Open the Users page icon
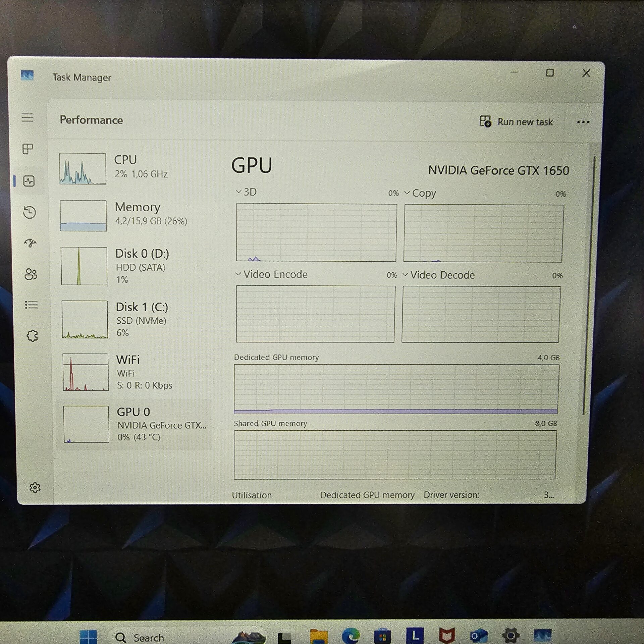 31,274
